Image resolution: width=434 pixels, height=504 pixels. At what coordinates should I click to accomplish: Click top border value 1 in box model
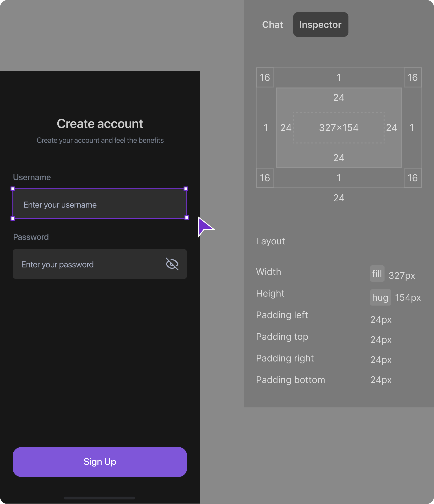point(339,78)
